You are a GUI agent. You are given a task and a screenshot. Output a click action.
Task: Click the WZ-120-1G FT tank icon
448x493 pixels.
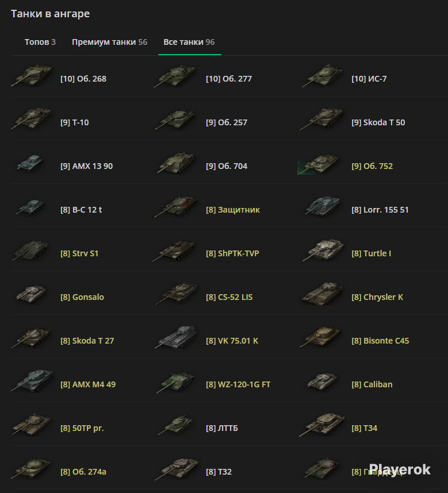coord(175,382)
